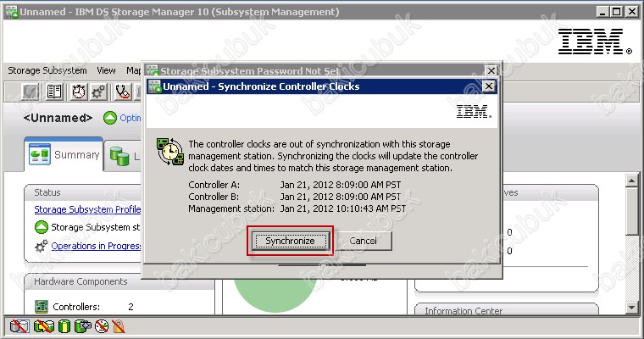Click the gears icon beside Operations in Progress
The image size is (644, 339).
point(41,246)
